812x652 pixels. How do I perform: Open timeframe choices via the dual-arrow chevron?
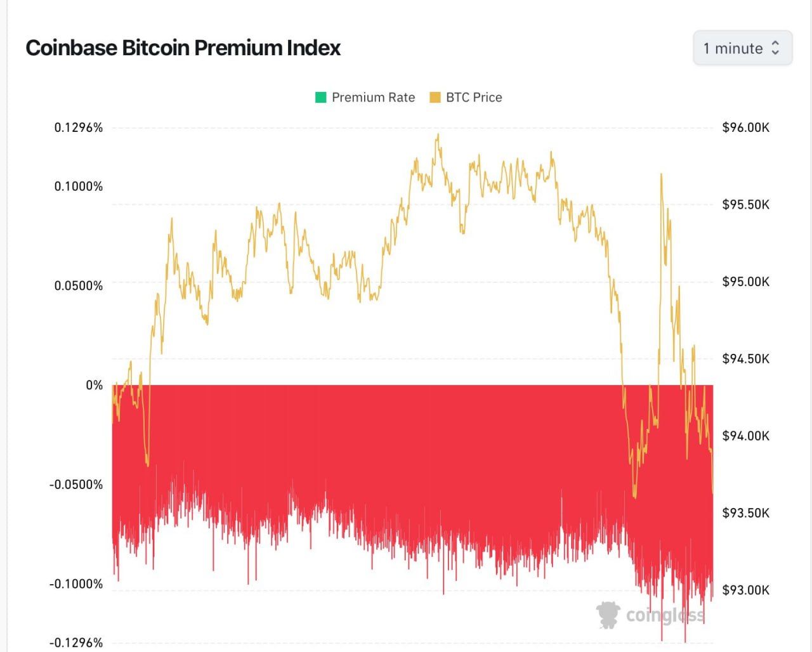[x=775, y=48]
